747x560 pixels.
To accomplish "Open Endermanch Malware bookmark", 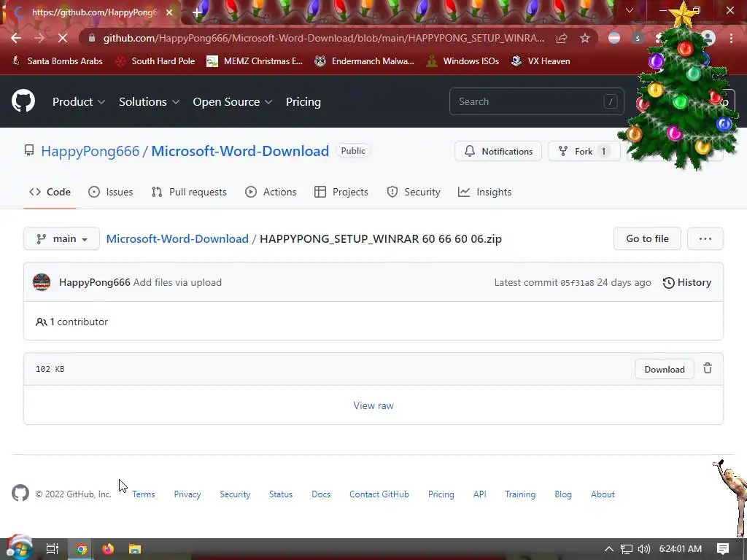I will click(364, 61).
